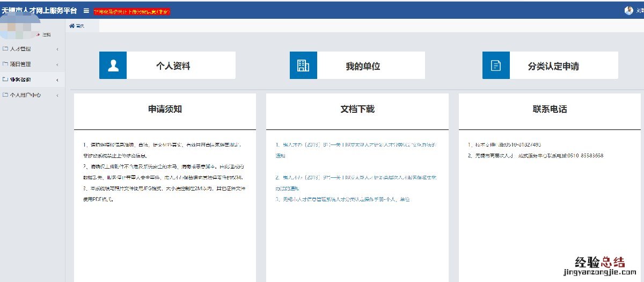Open the 分类认定申请 tile label

[x=553, y=66]
